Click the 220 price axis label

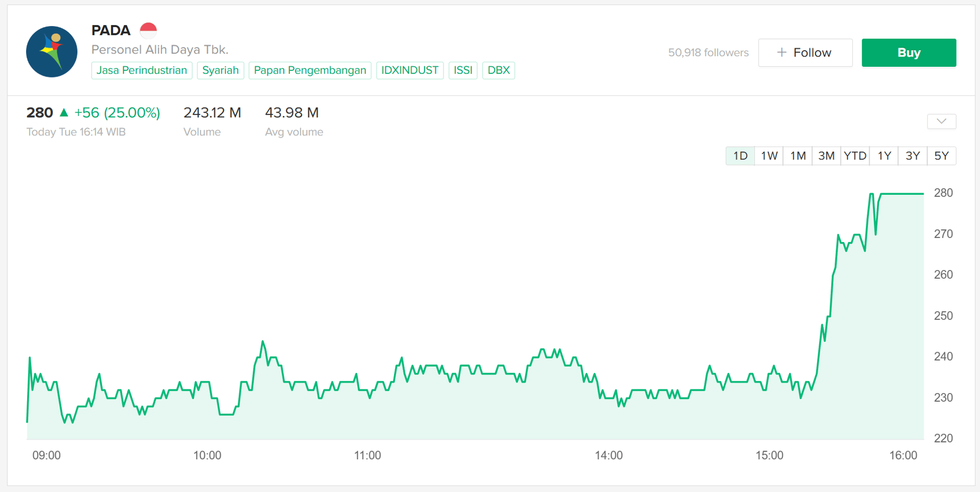[x=943, y=438]
